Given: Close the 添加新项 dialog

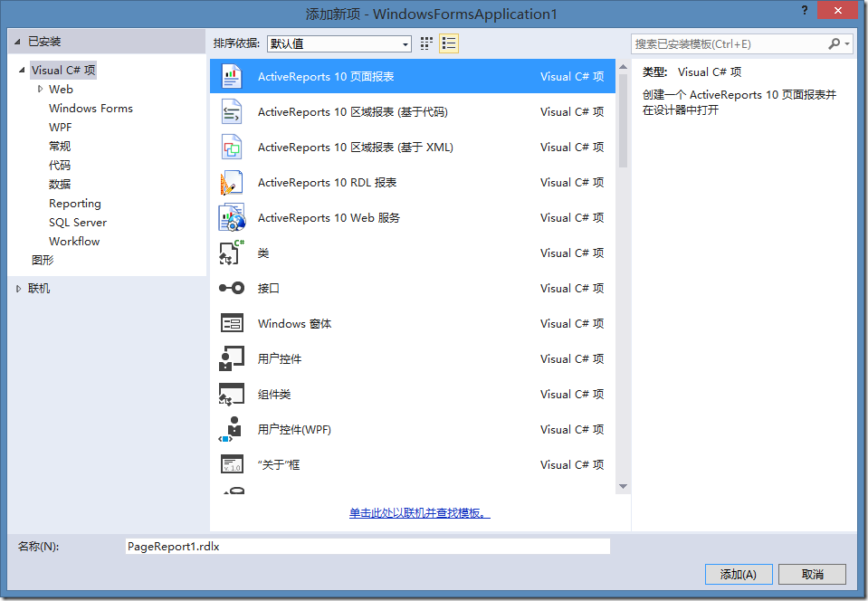Looking at the screenshot, I should pyautogui.click(x=837, y=11).
